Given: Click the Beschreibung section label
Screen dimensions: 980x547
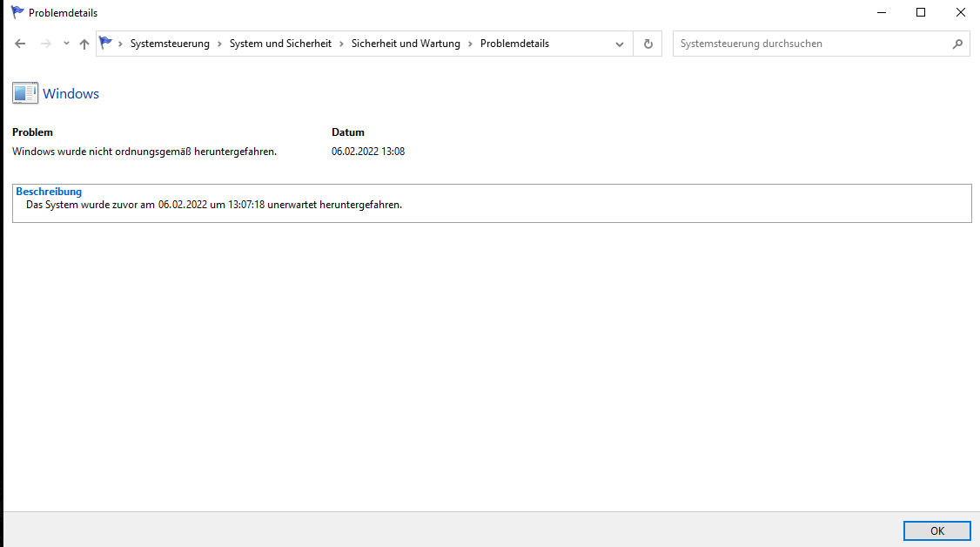Looking at the screenshot, I should pyautogui.click(x=48, y=192).
